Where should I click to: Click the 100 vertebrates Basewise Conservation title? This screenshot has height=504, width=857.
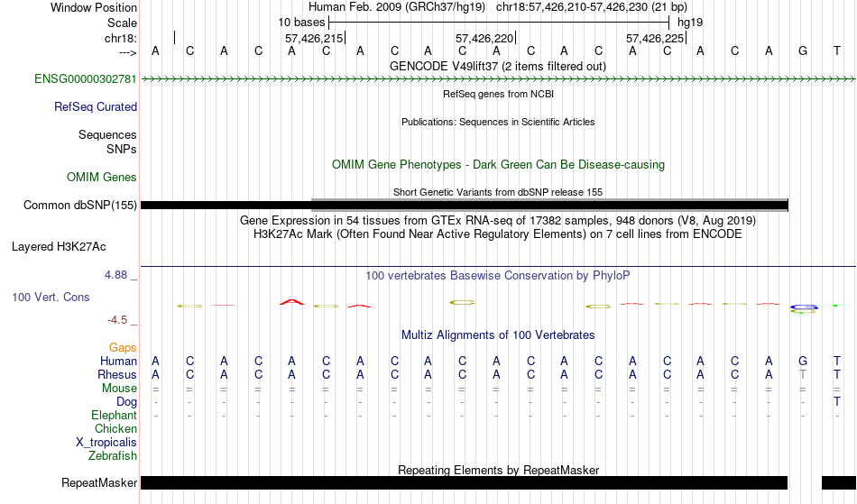click(x=498, y=276)
